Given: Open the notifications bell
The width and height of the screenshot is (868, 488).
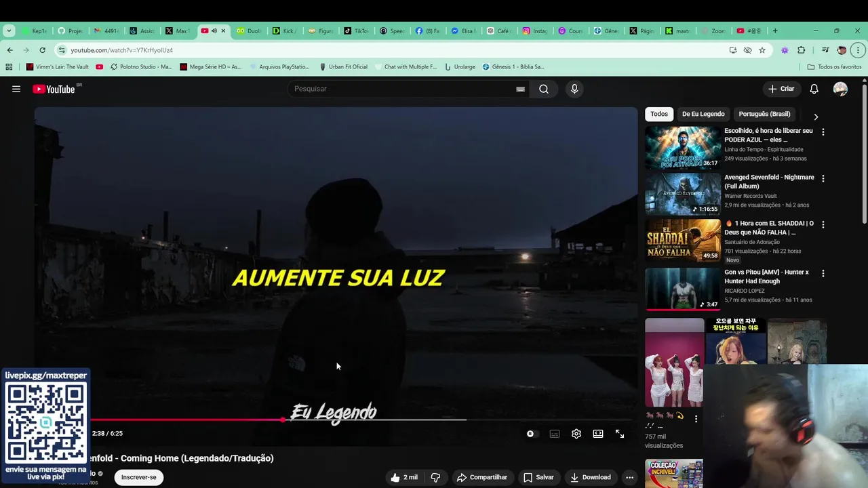Looking at the screenshot, I should pyautogui.click(x=814, y=89).
